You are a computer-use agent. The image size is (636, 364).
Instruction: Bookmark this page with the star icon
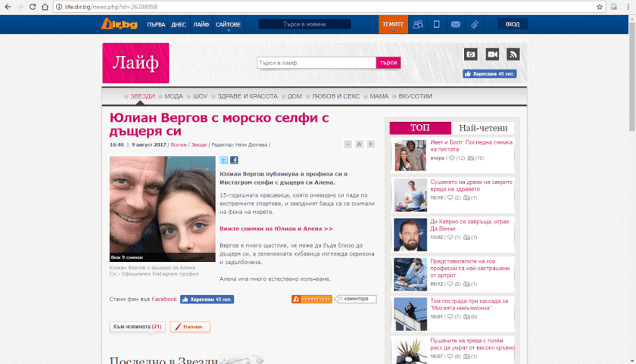(600, 7)
